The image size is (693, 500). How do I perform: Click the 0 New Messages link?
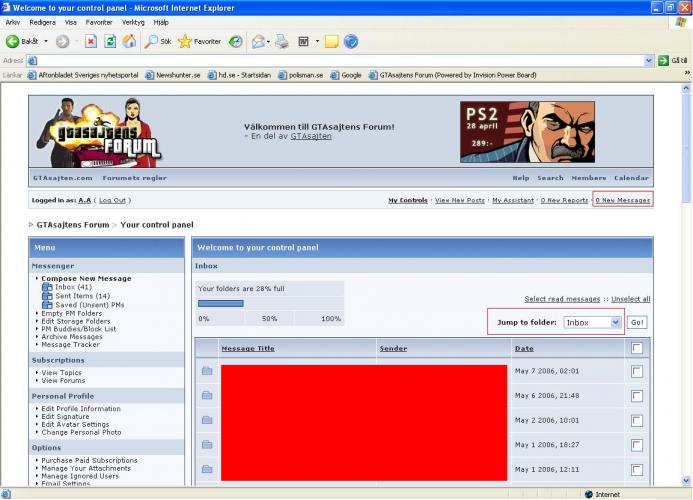622,200
